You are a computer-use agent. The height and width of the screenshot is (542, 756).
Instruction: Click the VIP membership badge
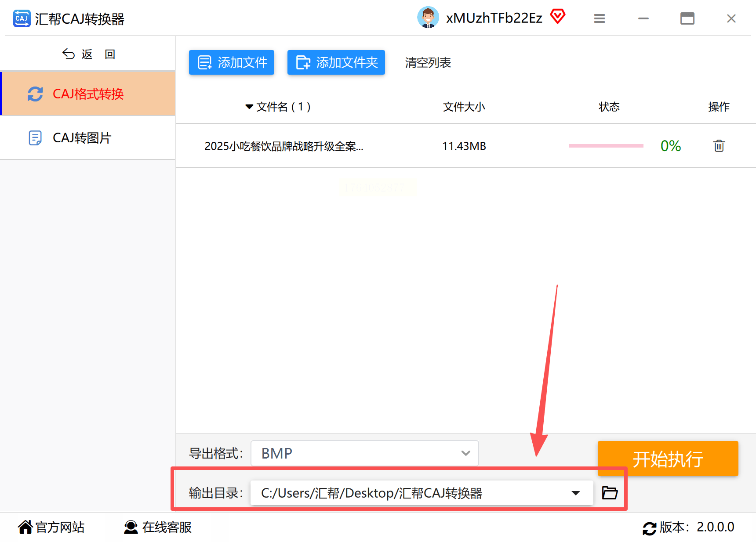point(557,17)
